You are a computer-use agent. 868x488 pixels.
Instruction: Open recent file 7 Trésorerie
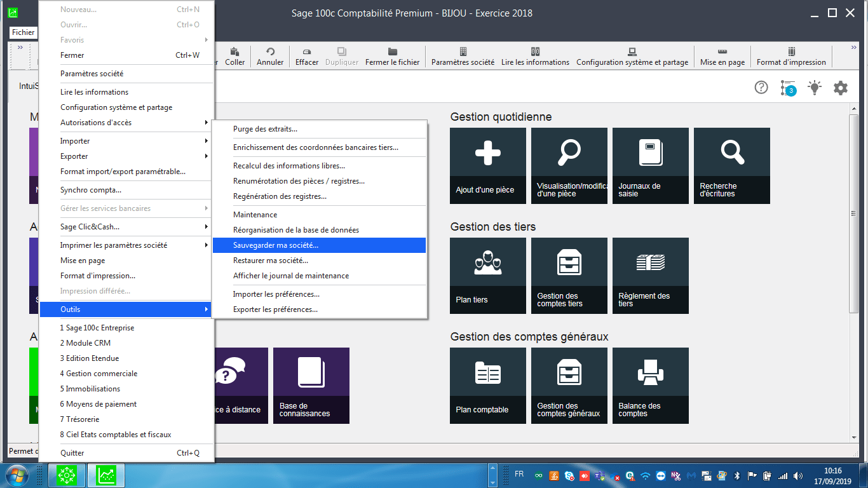[126, 419]
